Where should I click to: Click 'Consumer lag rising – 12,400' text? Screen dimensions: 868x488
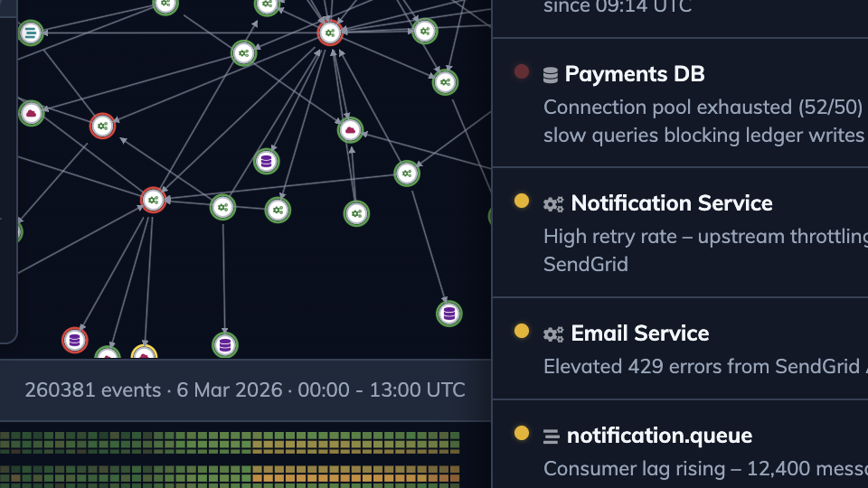676,469
